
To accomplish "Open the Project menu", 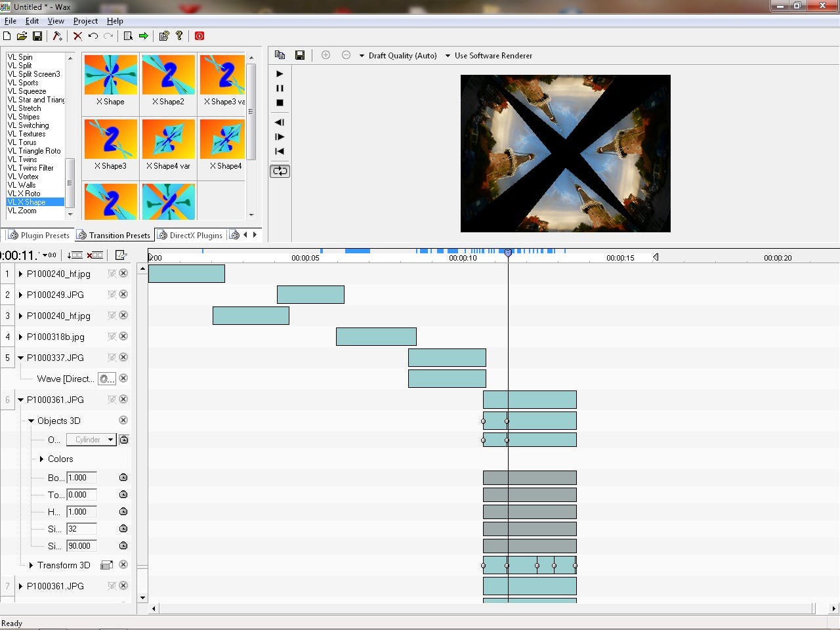I will point(85,20).
